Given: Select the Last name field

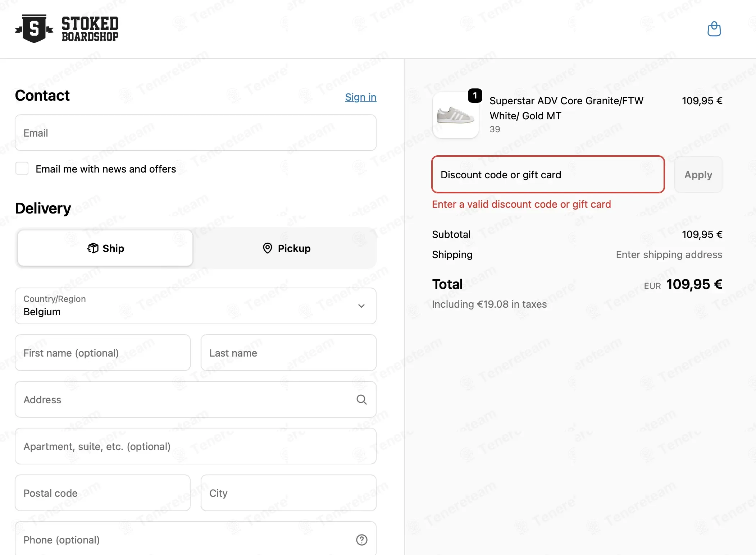Looking at the screenshot, I should click(288, 353).
